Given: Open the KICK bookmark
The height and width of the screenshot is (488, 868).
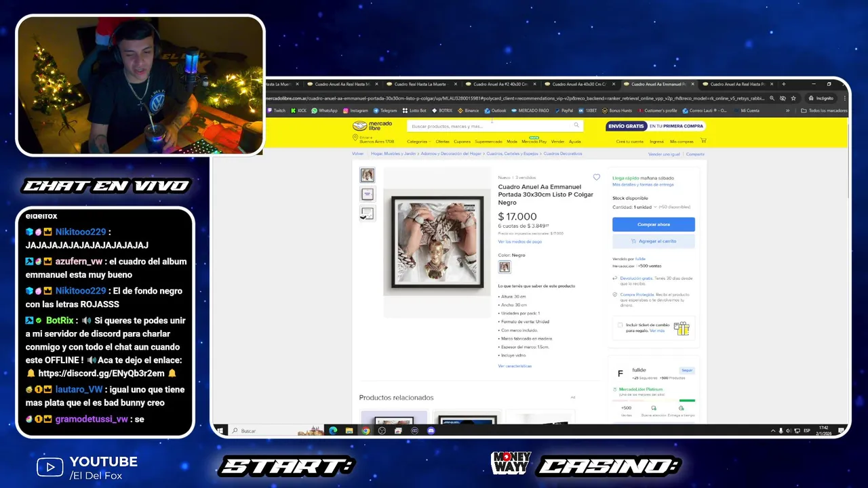Looking at the screenshot, I should pos(299,110).
